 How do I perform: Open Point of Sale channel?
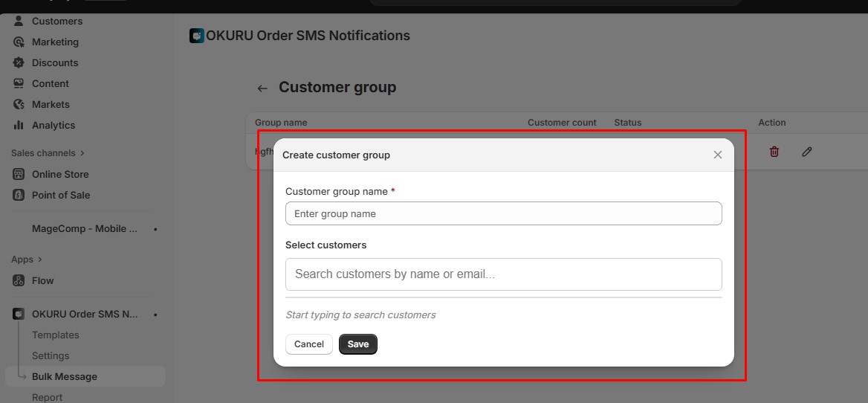(x=60, y=196)
